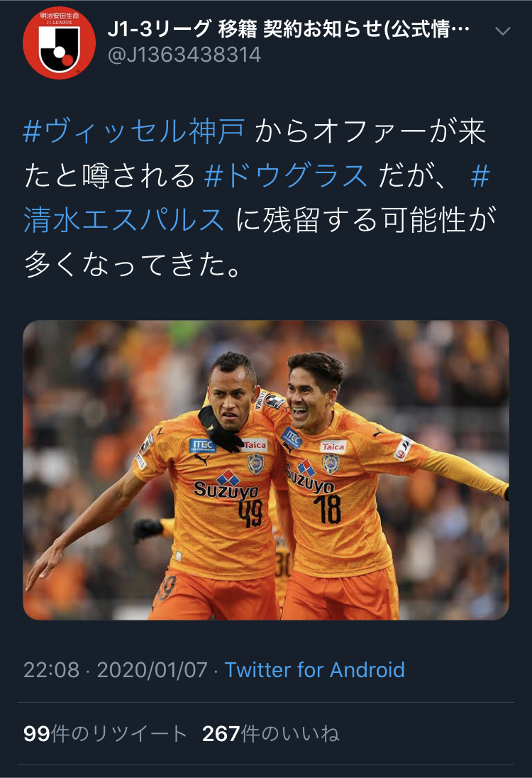Open the J League profile avatar
Viewport: 532px width, 778px height.
59,43
